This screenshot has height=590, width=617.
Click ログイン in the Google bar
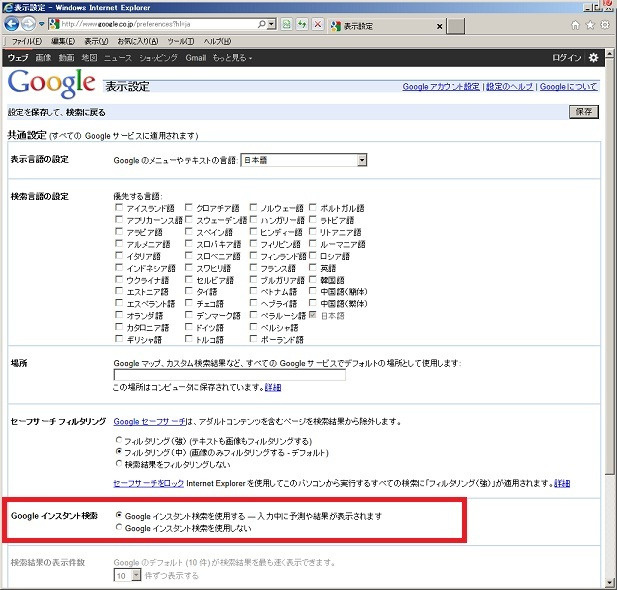[x=567, y=58]
